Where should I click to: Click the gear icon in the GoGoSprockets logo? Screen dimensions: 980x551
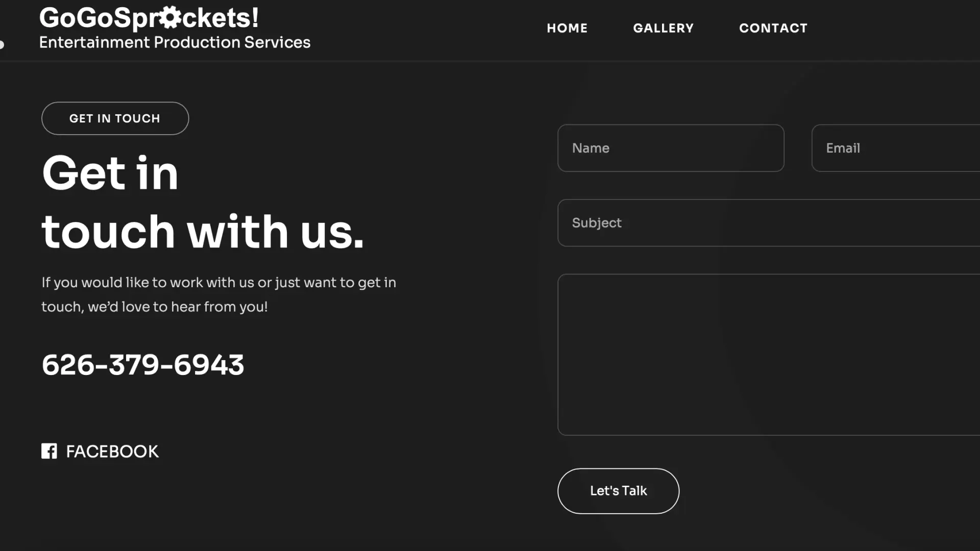(170, 17)
